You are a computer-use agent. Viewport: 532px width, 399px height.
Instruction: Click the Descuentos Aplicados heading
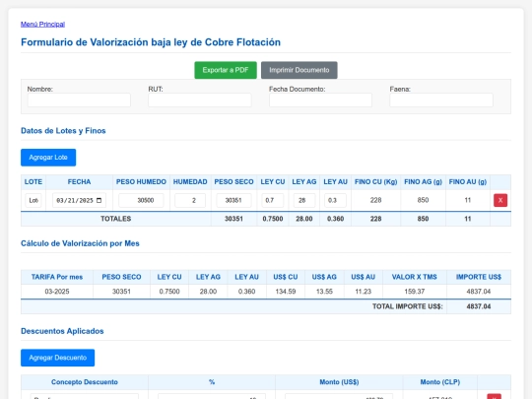tap(62, 331)
